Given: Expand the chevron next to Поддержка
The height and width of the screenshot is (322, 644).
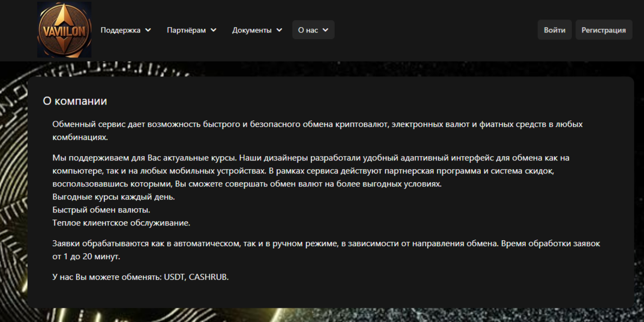Looking at the screenshot, I should tap(148, 30).
